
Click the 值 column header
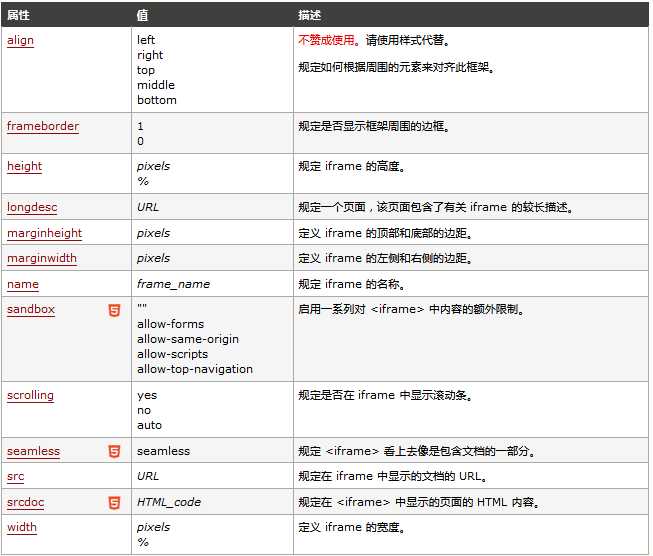[142, 15]
